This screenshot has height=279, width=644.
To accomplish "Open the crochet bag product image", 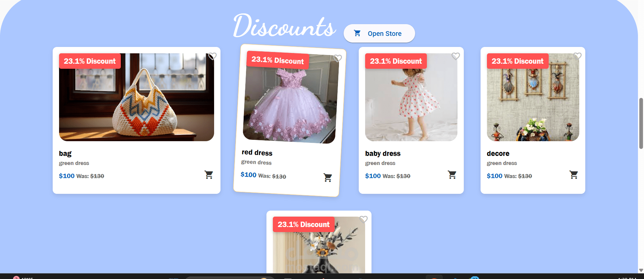I will click(x=137, y=97).
